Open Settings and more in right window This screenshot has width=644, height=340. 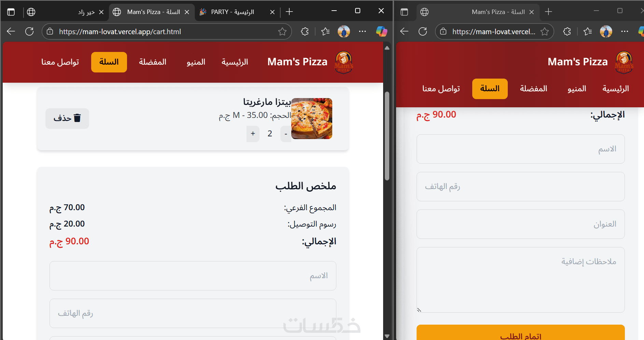pyautogui.click(x=625, y=31)
